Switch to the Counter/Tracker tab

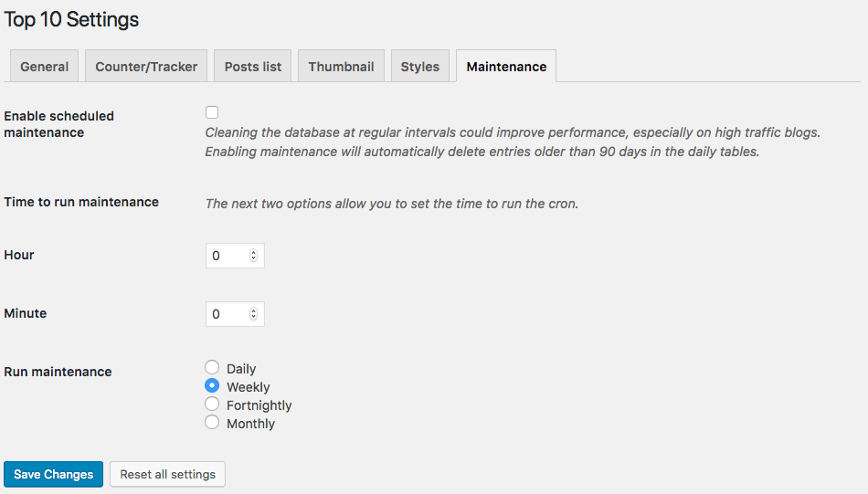[146, 67]
